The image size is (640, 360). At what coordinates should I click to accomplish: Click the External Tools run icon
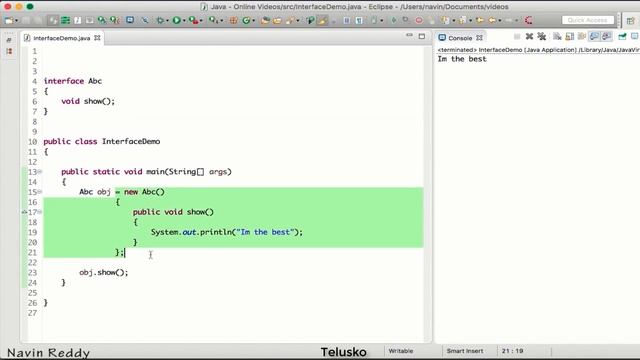point(213,20)
